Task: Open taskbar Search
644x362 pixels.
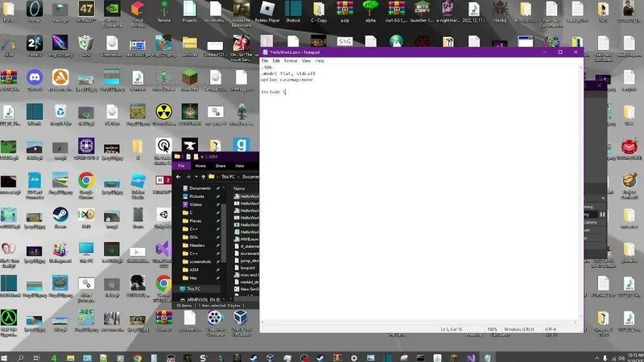Action: (20, 358)
